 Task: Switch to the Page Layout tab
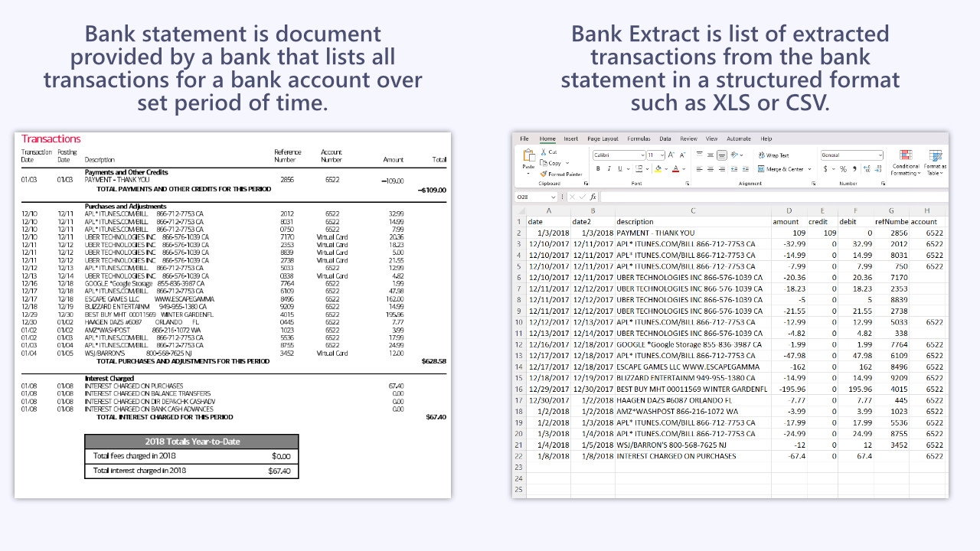603,139
